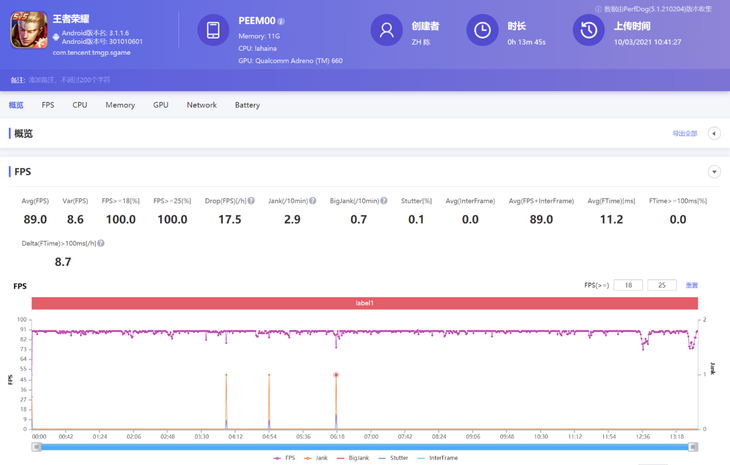Click the chart timeline range slider bar

(x=364, y=447)
